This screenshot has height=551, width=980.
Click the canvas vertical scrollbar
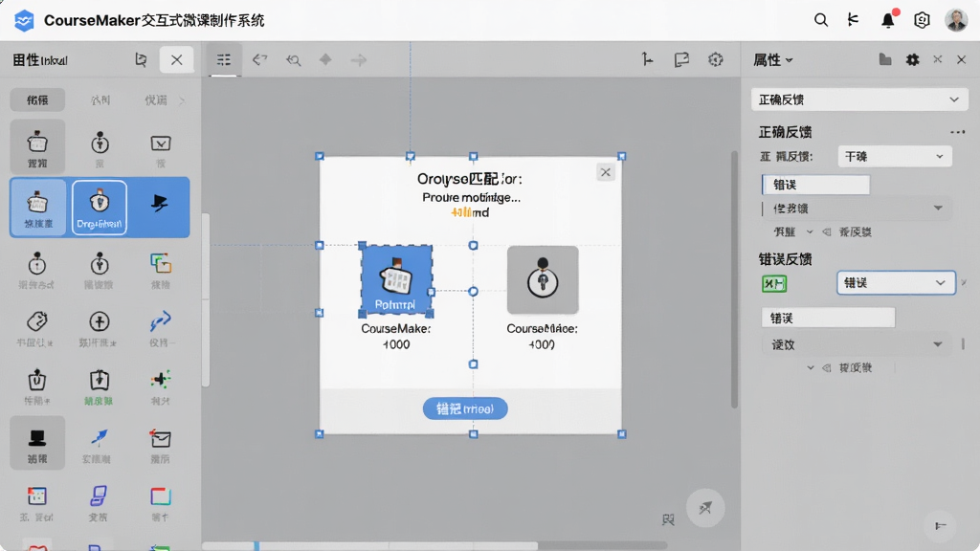pos(734,280)
